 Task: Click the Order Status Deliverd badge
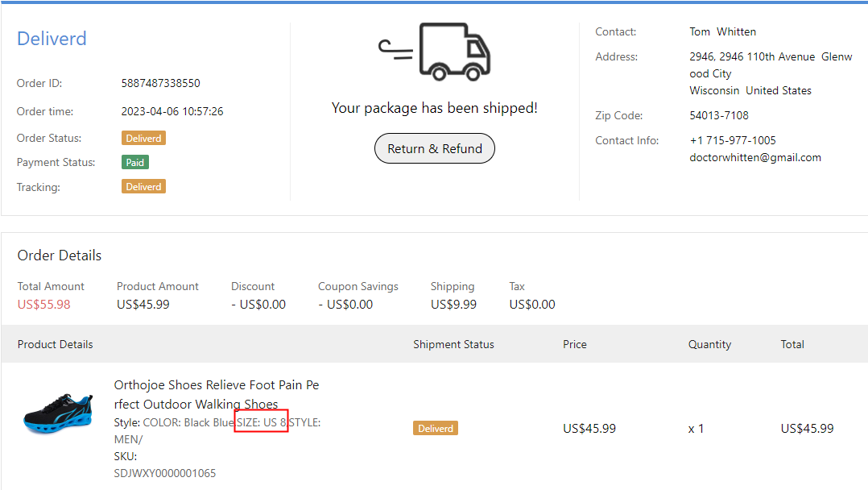(144, 138)
